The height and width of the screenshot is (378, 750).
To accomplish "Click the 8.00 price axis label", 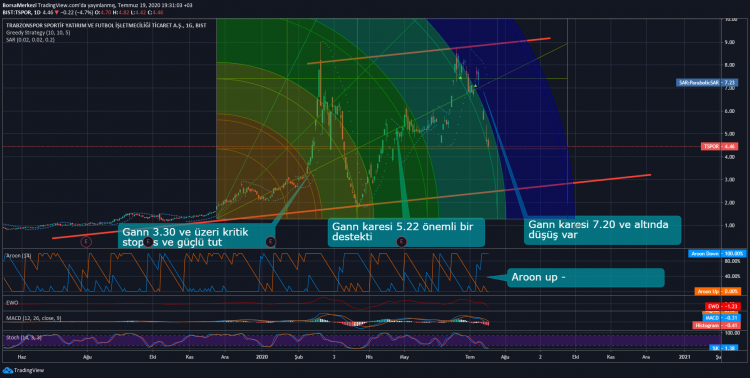I will tap(731, 65).
